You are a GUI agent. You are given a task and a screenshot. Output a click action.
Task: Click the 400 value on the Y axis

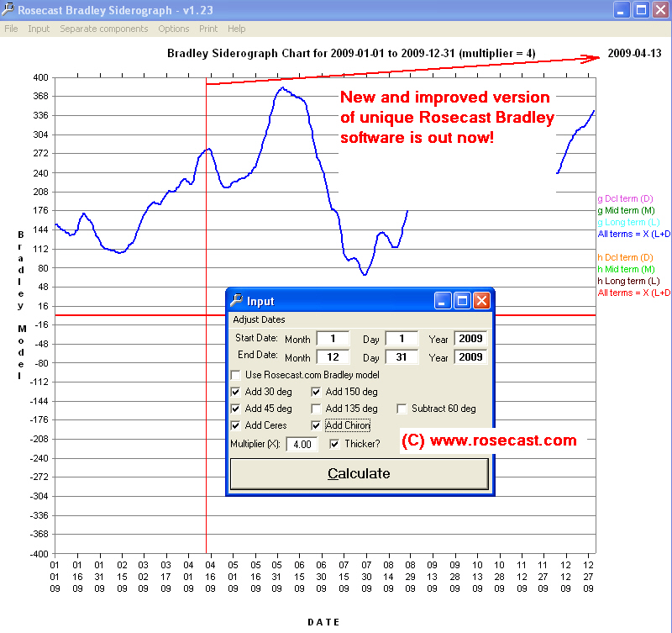click(40, 77)
